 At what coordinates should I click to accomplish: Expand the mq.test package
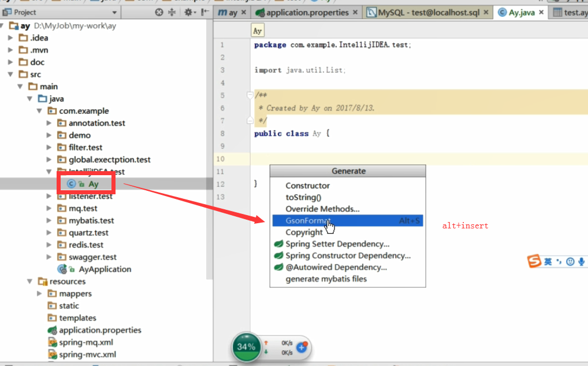pos(49,208)
